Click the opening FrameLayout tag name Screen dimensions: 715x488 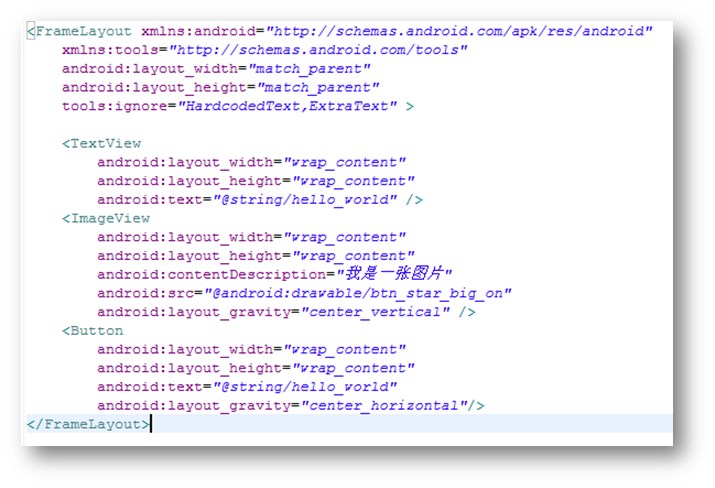(83, 31)
